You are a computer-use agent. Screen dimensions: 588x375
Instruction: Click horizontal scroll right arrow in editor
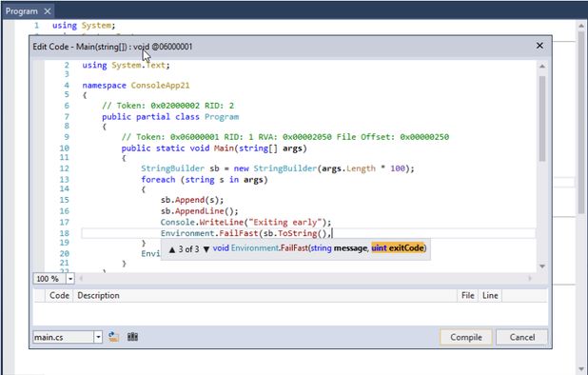pos(530,278)
